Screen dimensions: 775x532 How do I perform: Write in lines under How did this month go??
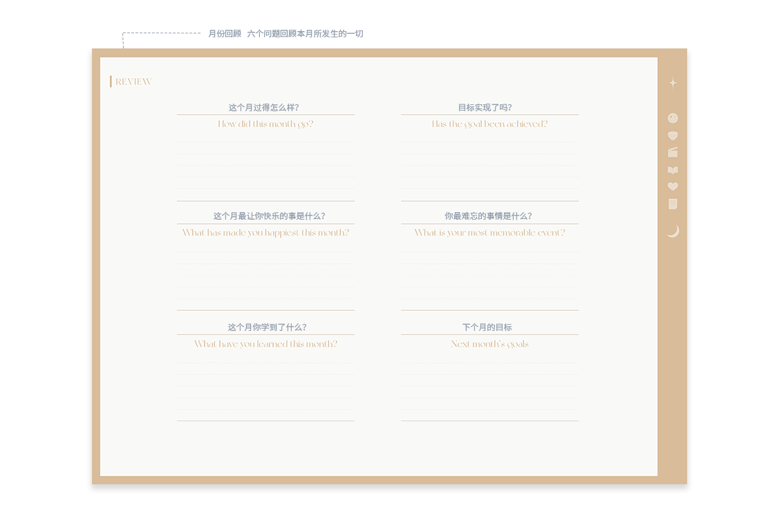(x=266, y=166)
